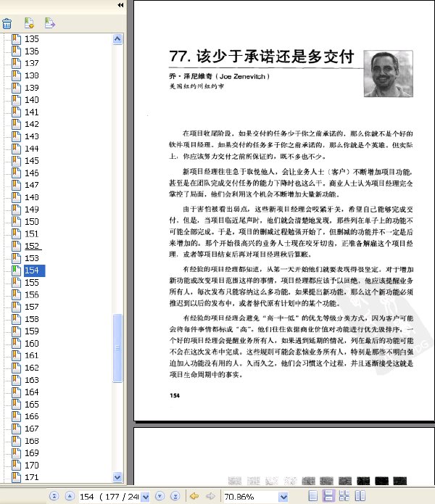Screen dimensions: 435x504
Task: Open bookmark 165
Action: point(31,405)
